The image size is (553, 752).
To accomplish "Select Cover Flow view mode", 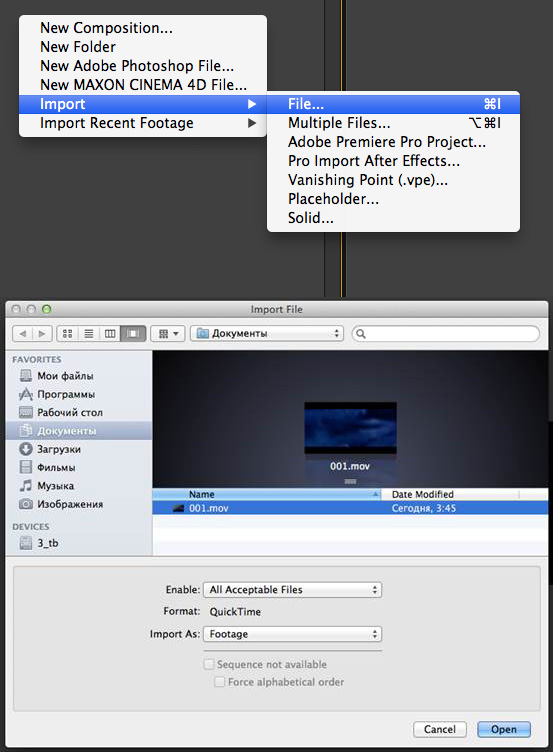I will pos(133,333).
